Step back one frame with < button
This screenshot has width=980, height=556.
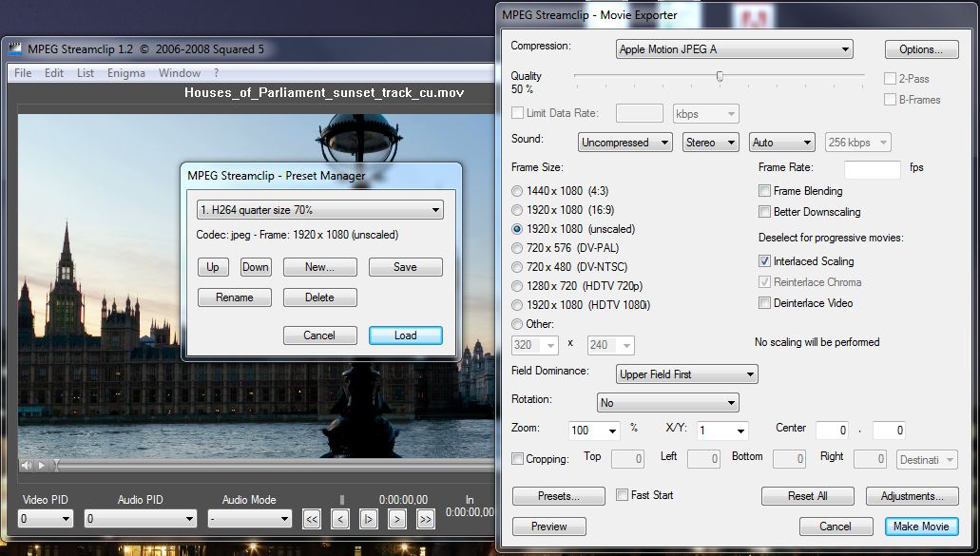[340, 519]
